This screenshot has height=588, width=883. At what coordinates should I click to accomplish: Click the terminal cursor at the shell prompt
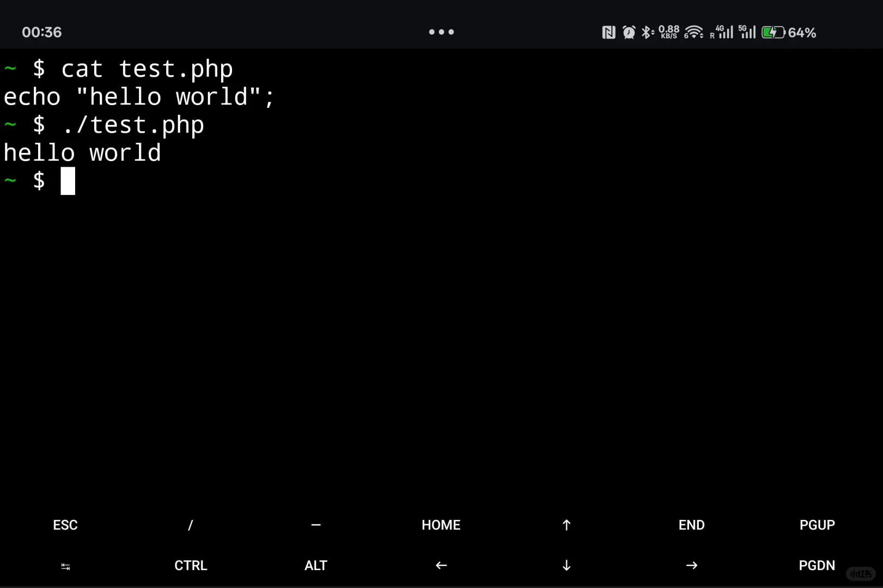(x=68, y=181)
